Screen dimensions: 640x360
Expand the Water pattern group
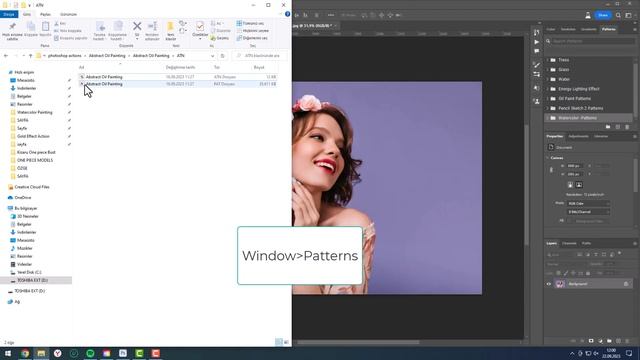547,79
